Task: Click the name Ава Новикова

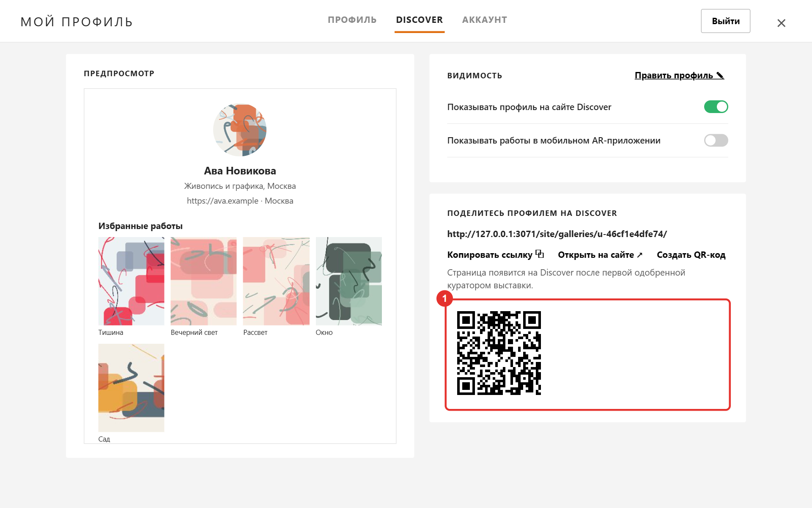Action: [240, 171]
